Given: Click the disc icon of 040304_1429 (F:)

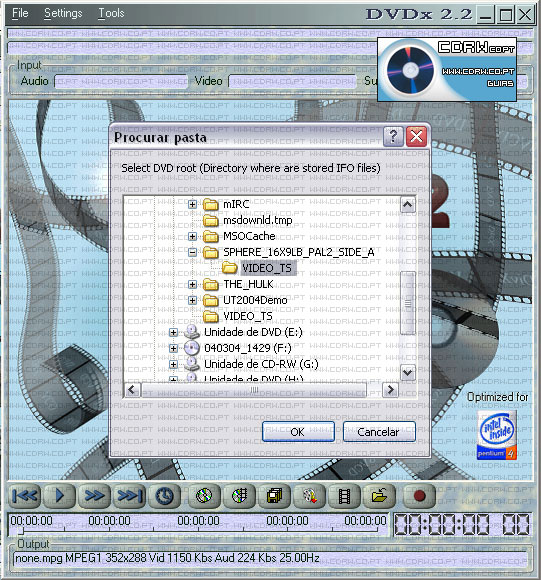Looking at the screenshot, I should (x=192, y=348).
